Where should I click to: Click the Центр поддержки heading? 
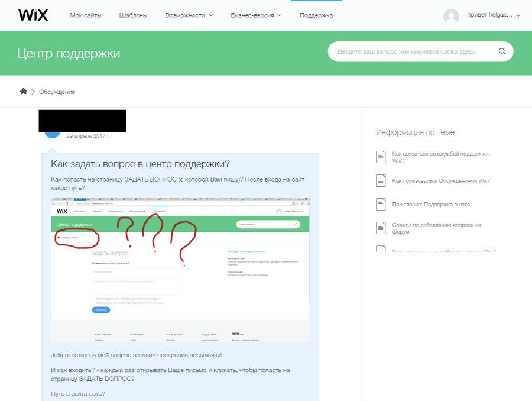[x=69, y=53]
